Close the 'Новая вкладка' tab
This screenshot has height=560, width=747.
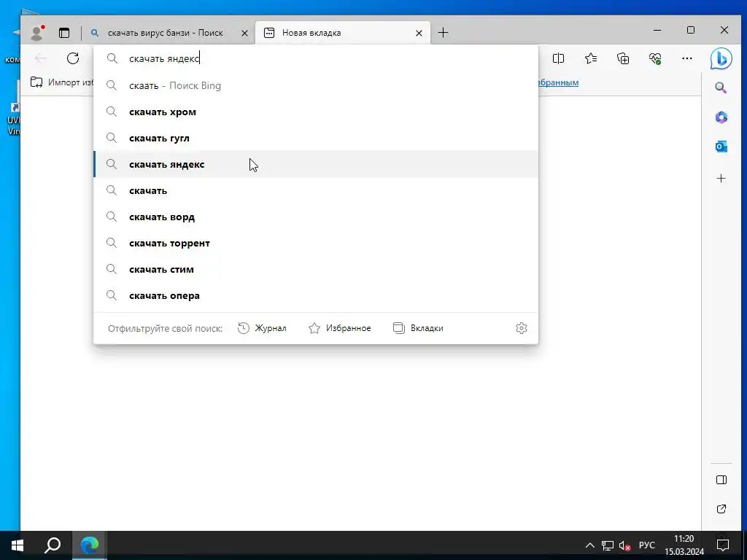click(x=419, y=34)
